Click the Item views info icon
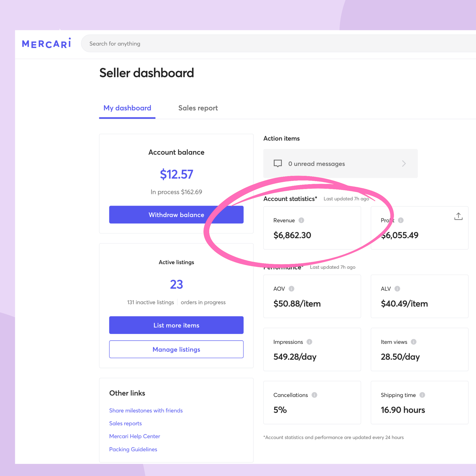The height and width of the screenshot is (476, 476). click(x=413, y=342)
